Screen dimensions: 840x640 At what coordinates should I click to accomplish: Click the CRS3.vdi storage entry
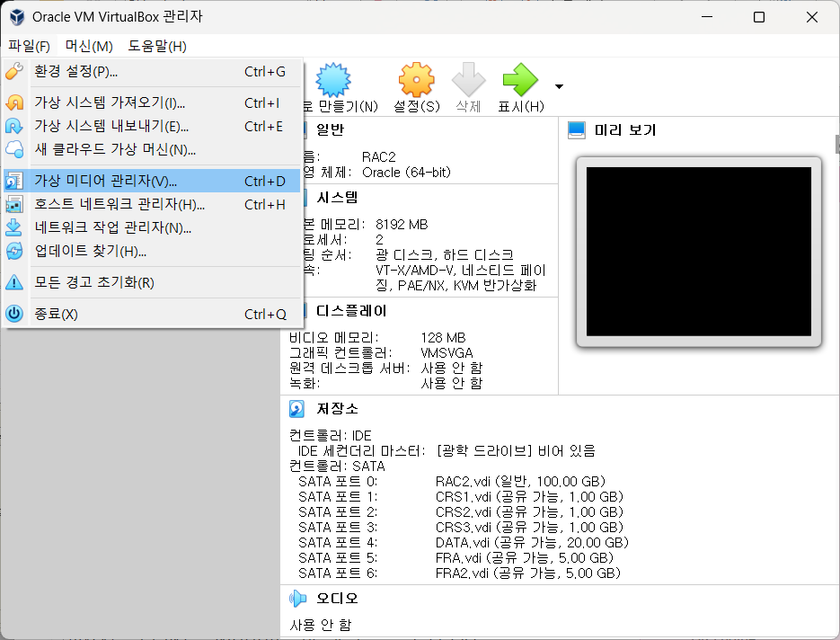pos(529,527)
